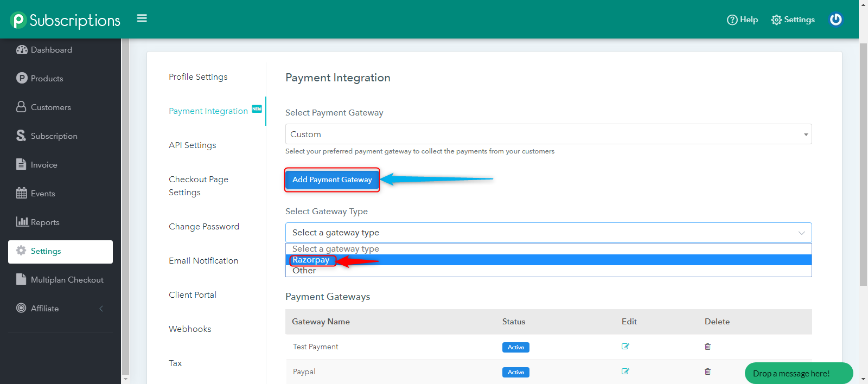
Task: Toggle the hamburger sidebar menu
Action: pyautogui.click(x=142, y=18)
